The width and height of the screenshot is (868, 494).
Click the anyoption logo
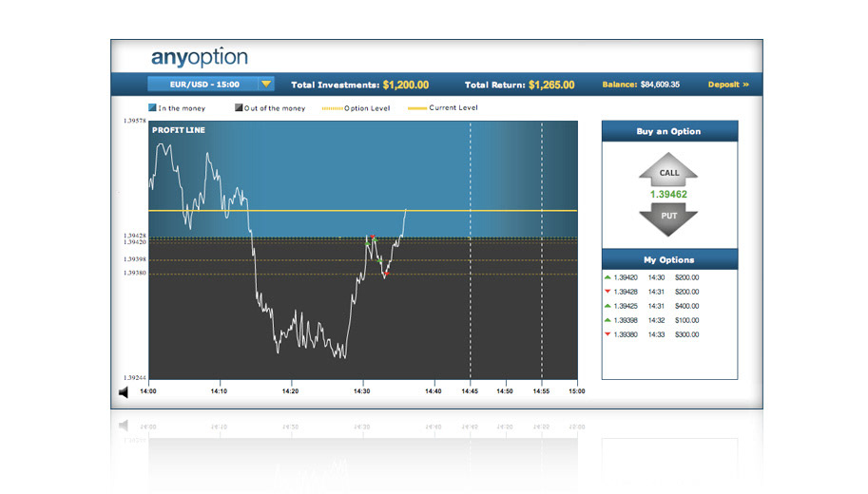[x=200, y=57]
